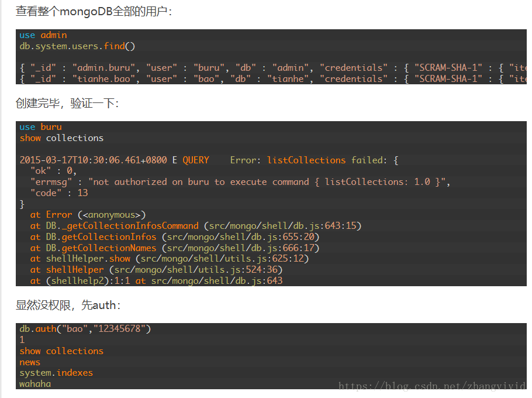Click 'show collections' in the buru block
The height and width of the screenshot is (398, 532).
61,138
